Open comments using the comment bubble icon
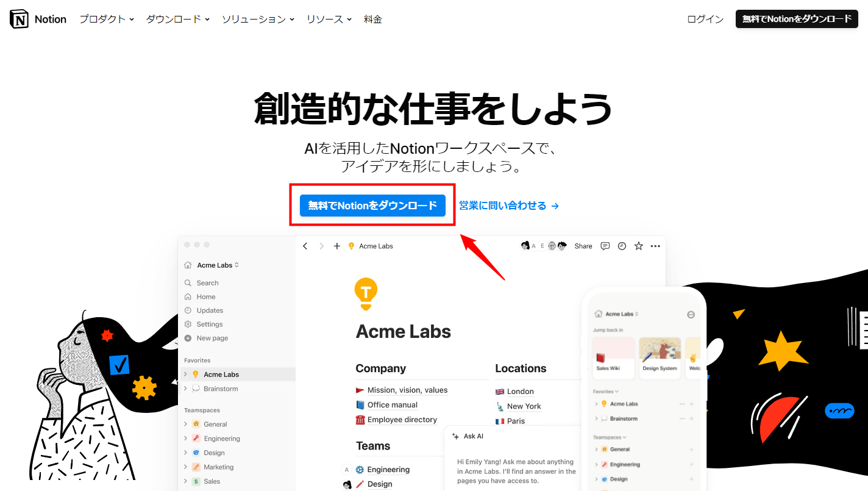Viewport: 868px width, 491px height. pyautogui.click(x=605, y=246)
